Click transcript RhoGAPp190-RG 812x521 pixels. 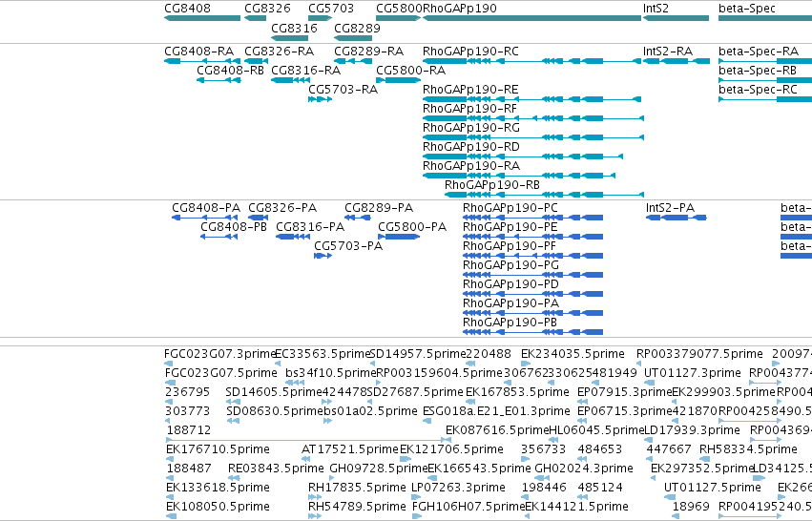point(533,137)
